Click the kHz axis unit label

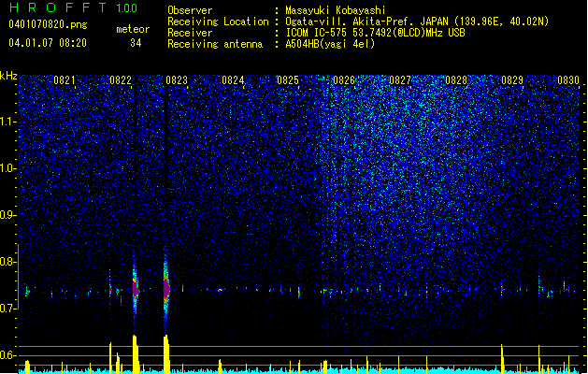8,76
